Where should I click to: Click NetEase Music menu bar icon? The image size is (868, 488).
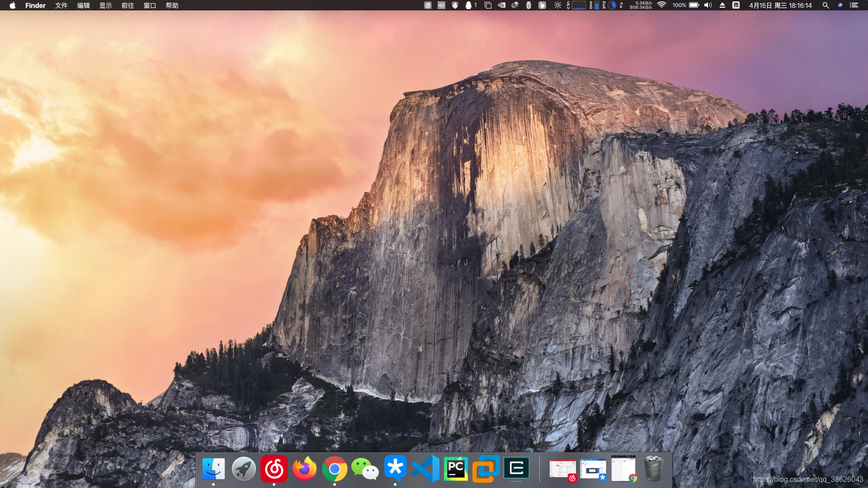click(428, 5)
